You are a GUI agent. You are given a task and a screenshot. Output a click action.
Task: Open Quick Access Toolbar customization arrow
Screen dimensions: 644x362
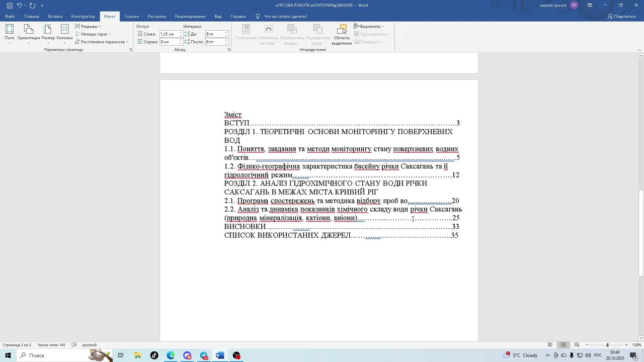[42, 6]
